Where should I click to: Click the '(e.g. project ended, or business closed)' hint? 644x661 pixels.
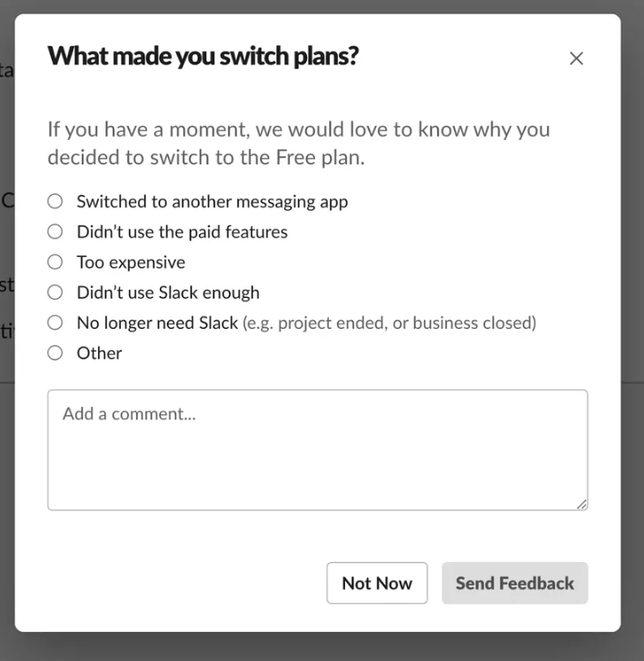click(x=390, y=322)
